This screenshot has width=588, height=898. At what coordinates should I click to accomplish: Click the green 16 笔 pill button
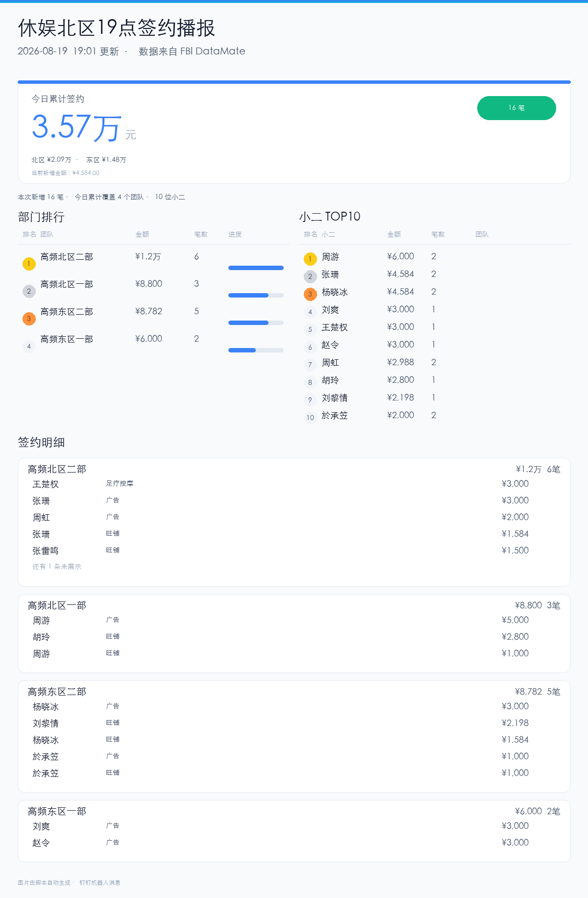click(516, 108)
